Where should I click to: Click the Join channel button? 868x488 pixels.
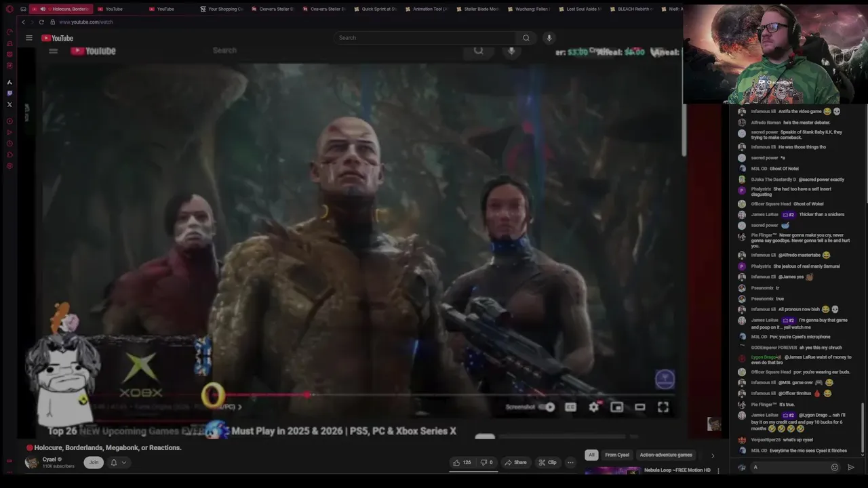tap(94, 462)
